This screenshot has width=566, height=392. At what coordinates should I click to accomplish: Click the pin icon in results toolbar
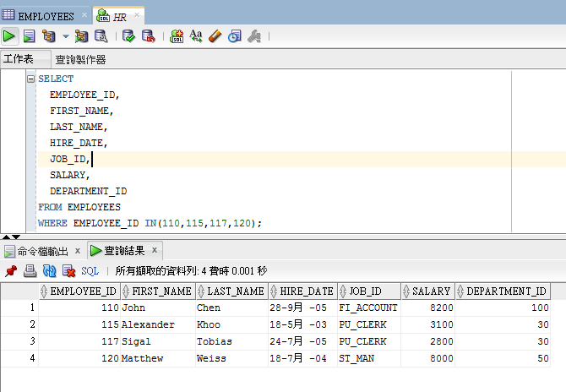(x=11, y=270)
